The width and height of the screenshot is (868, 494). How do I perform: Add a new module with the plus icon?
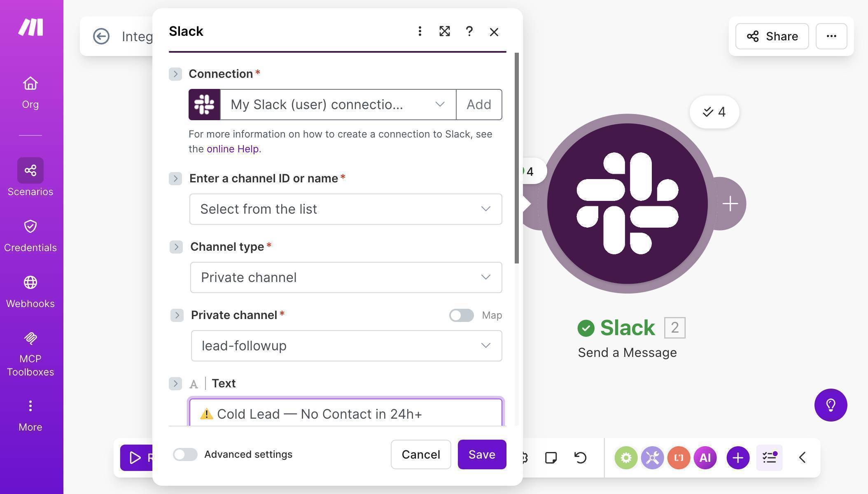737,457
